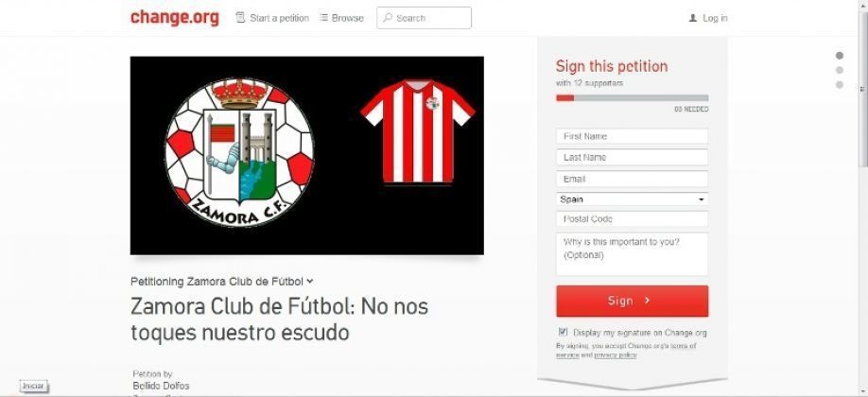Click the Start a petition document icon
The height and width of the screenshot is (397, 868).
click(x=240, y=18)
